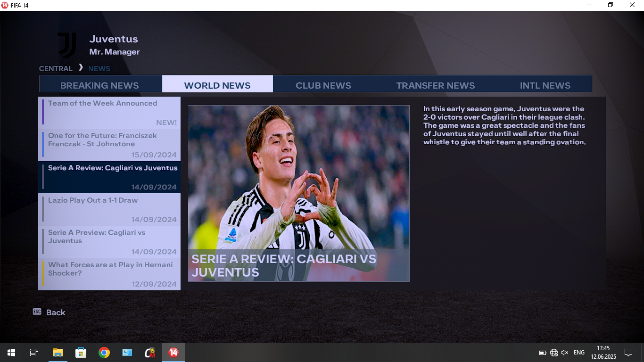Check battery status in the tray
The height and width of the screenshot is (362, 644).
[x=543, y=353]
